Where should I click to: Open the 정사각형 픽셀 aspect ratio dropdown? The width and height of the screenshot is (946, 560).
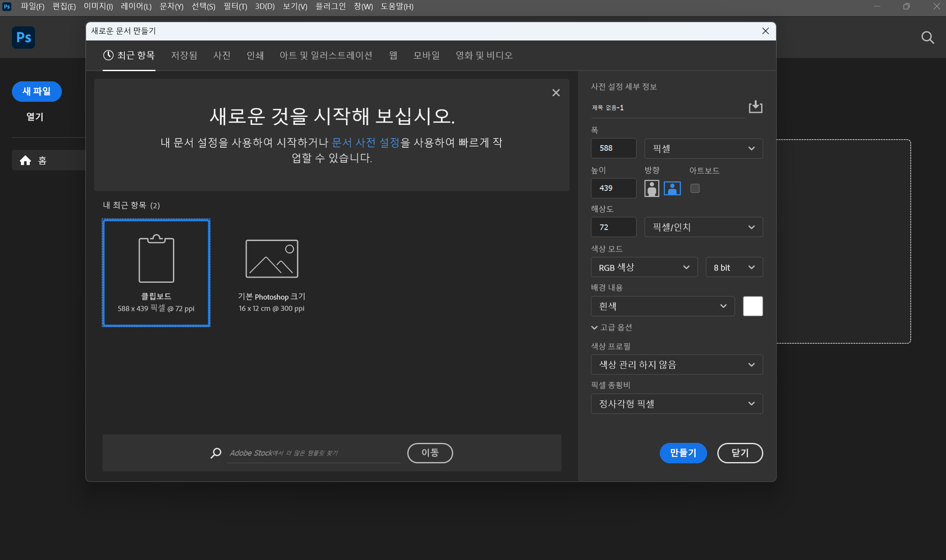[676, 404]
